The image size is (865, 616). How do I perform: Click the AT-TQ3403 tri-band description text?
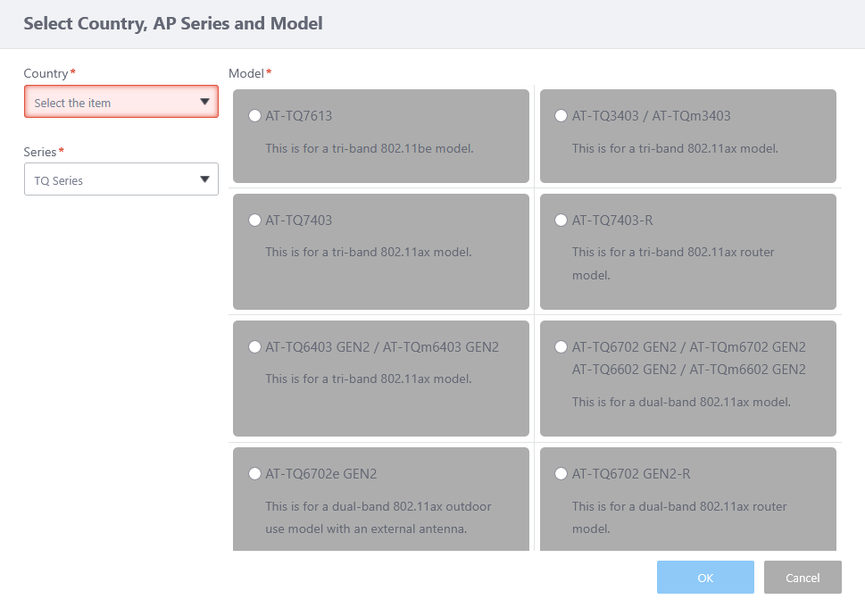point(675,148)
